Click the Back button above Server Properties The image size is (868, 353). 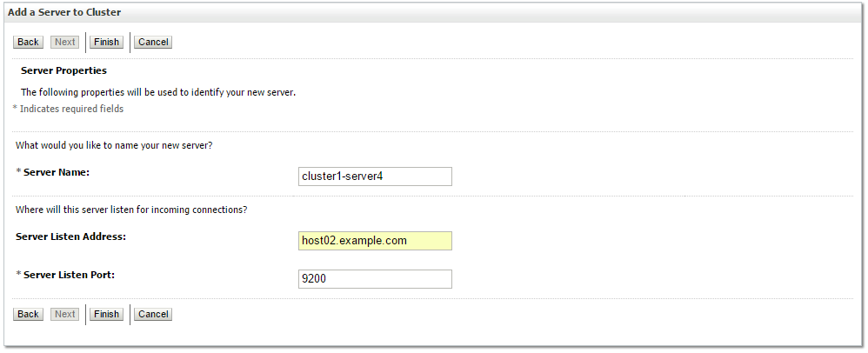click(x=28, y=42)
